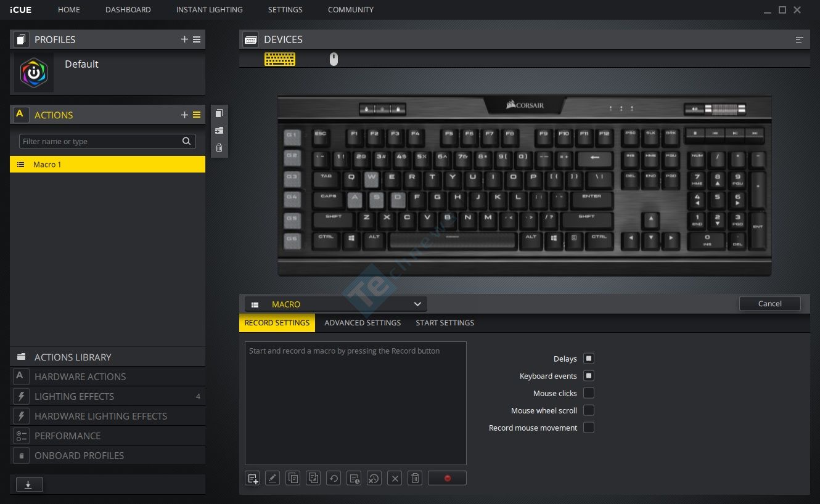Expand the Onboard Profiles section
The height and width of the screenshot is (504, 820).
(108, 455)
